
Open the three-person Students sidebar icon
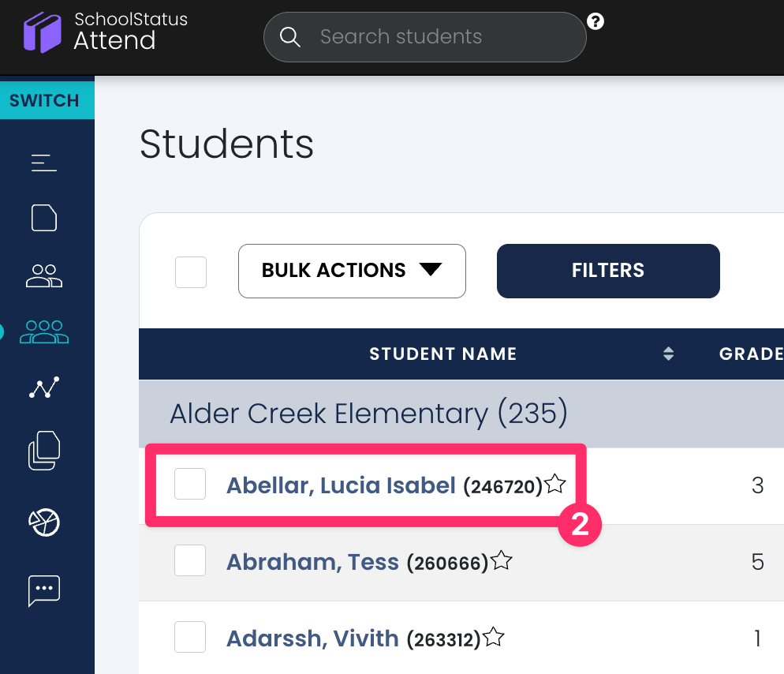pyautogui.click(x=44, y=331)
